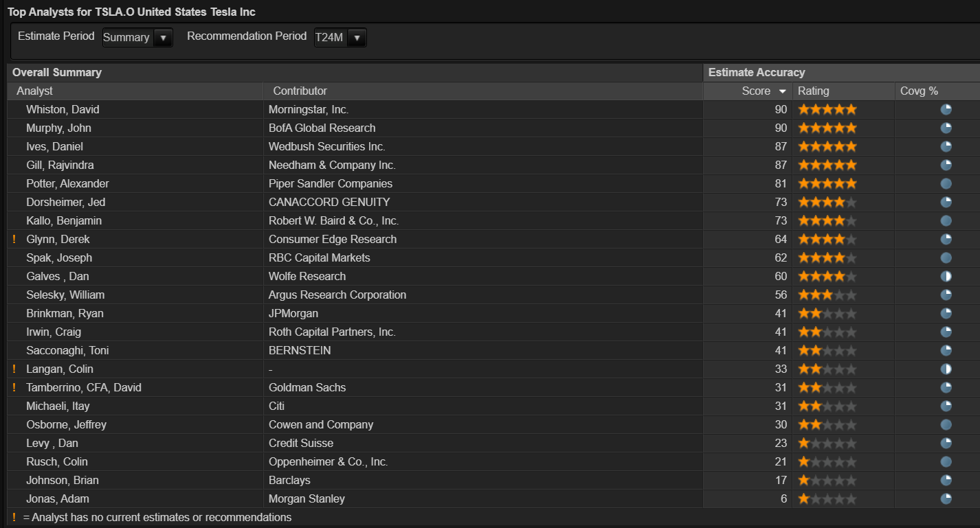
Task: Select analyst Dorsheimer, Jed
Action: point(65,202)
